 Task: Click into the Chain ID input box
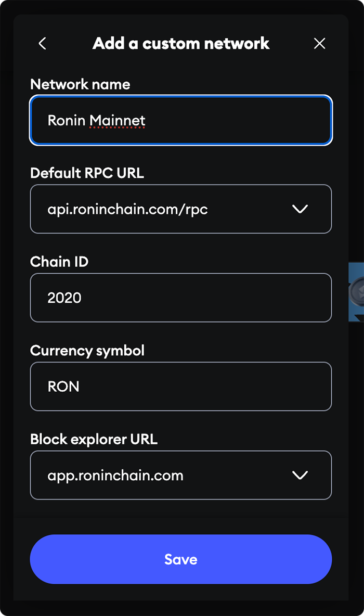181,298
